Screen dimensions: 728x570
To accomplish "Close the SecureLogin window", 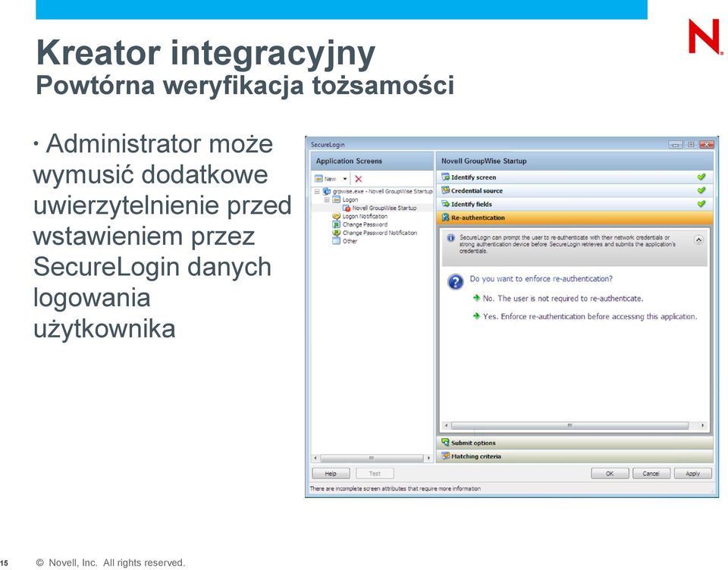I will (x=706, y=144).
